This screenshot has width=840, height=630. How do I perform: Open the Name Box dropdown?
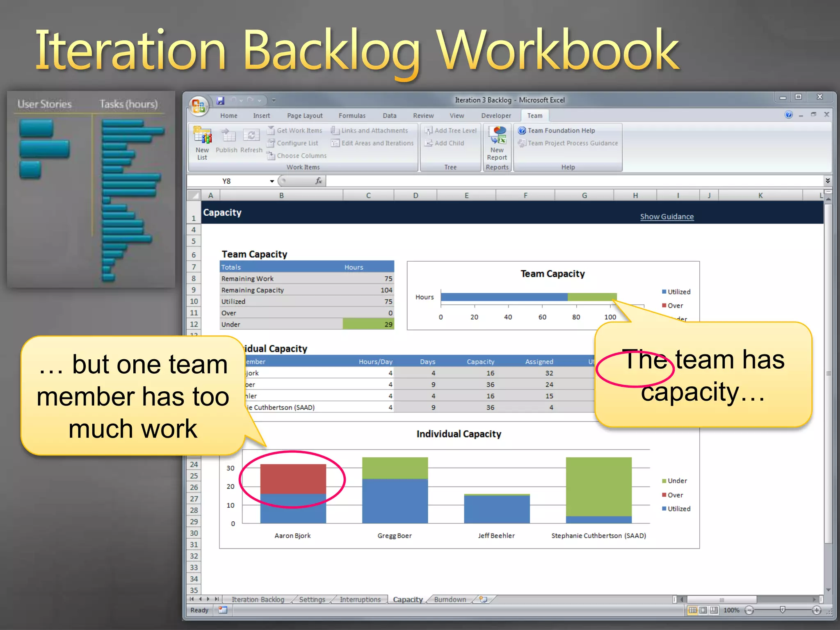[x=272, y=181]
